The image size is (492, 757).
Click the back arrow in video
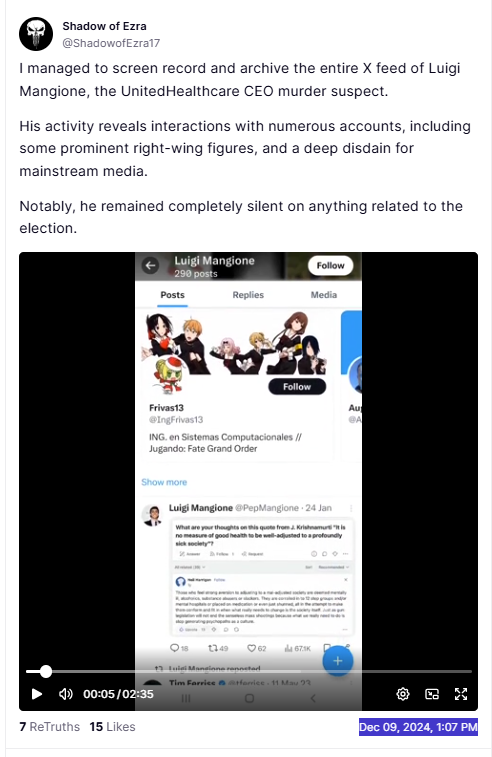click(x=151, y=265)
